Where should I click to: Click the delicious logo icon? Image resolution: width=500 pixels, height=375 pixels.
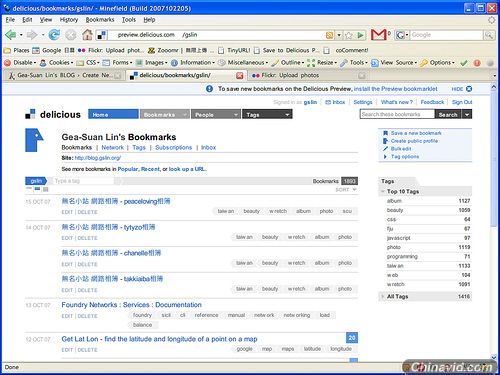[30, 114]
